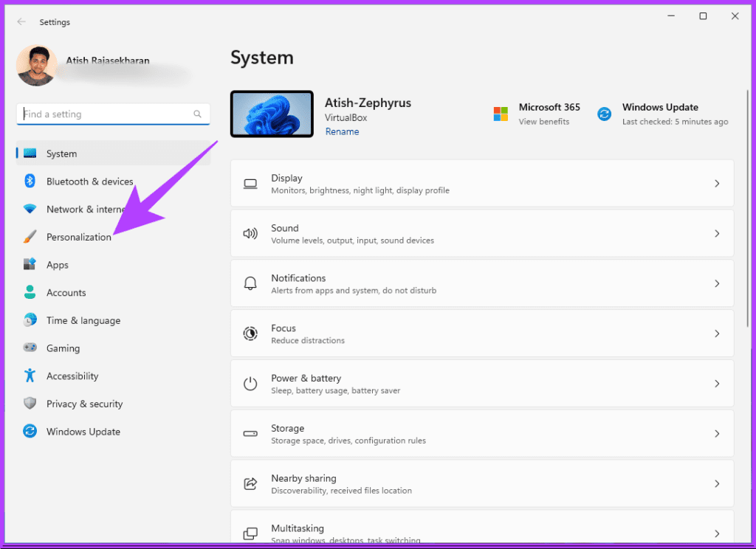Click the Time & language clock icon
Screen dimensions: 756x549
coord(30,320)
